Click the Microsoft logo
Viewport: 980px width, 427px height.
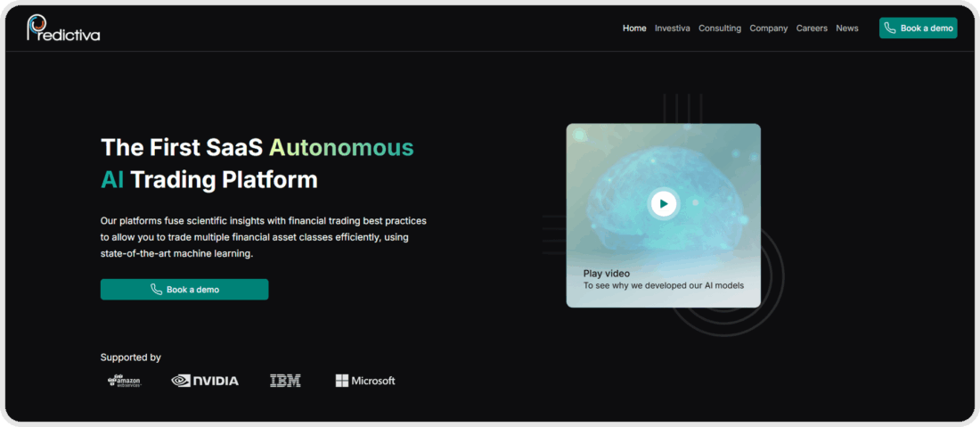(365, 381)
